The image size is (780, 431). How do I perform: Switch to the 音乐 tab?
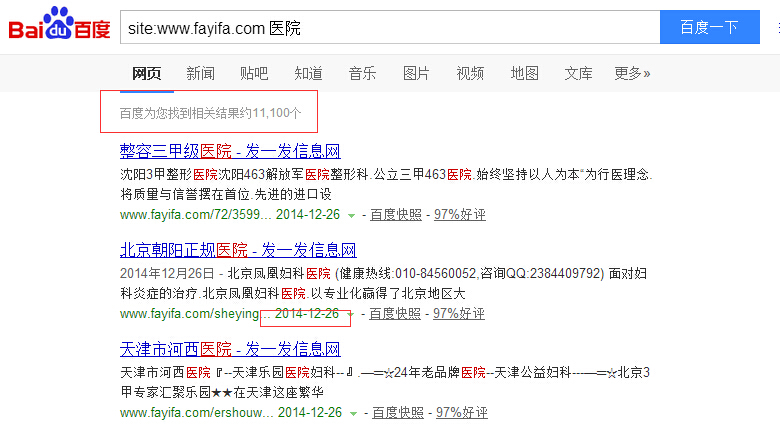tap(362, 74)
